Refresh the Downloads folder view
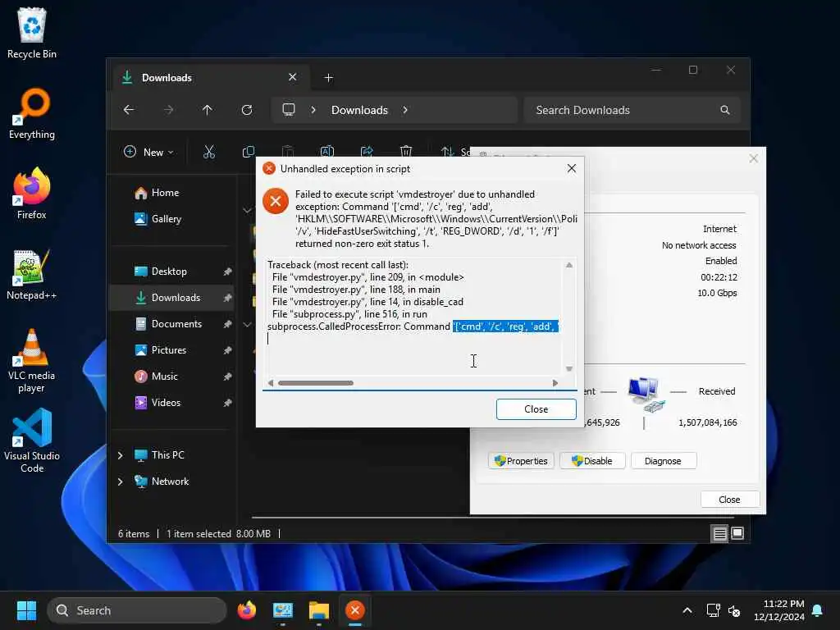840x630 pixels. pos(247,110)
